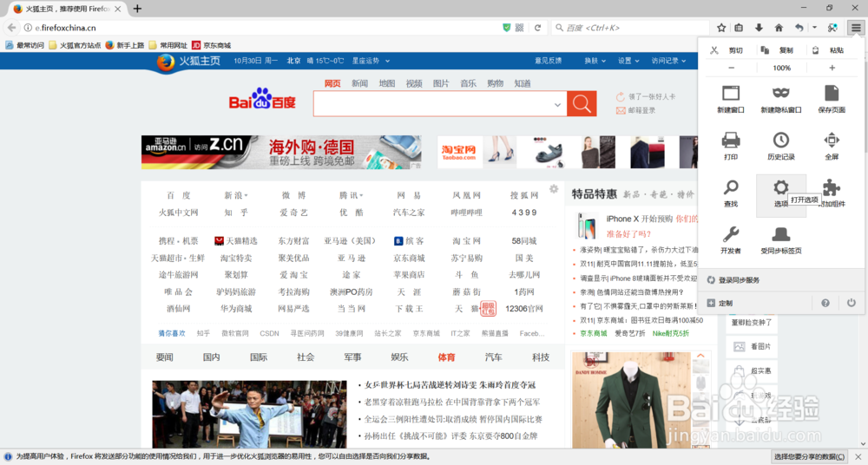Open the 访问记录 dropdown

pos(668,61)
